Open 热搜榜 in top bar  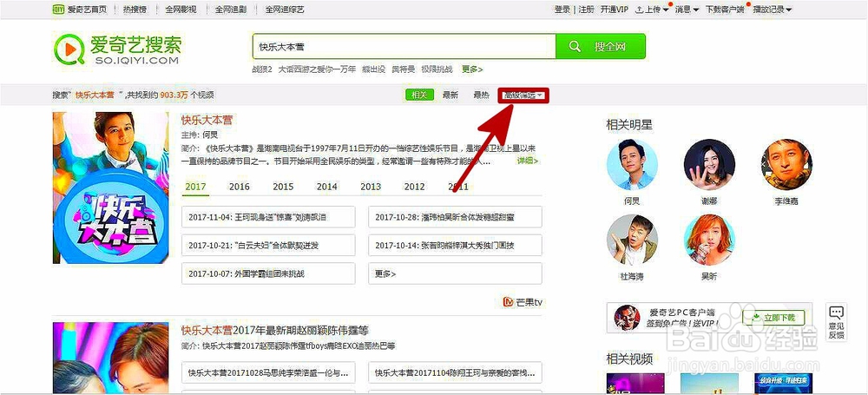[x=134, y=10]
